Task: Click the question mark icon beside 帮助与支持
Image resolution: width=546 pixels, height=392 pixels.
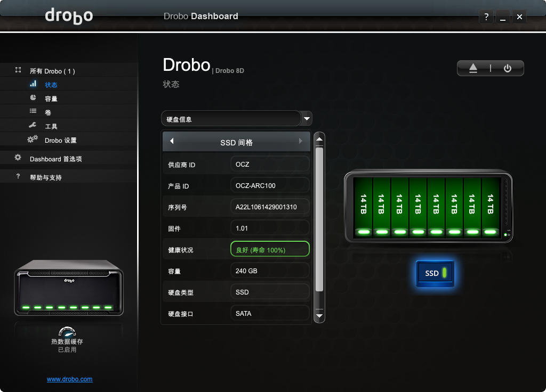Action: tap(18, 176)
